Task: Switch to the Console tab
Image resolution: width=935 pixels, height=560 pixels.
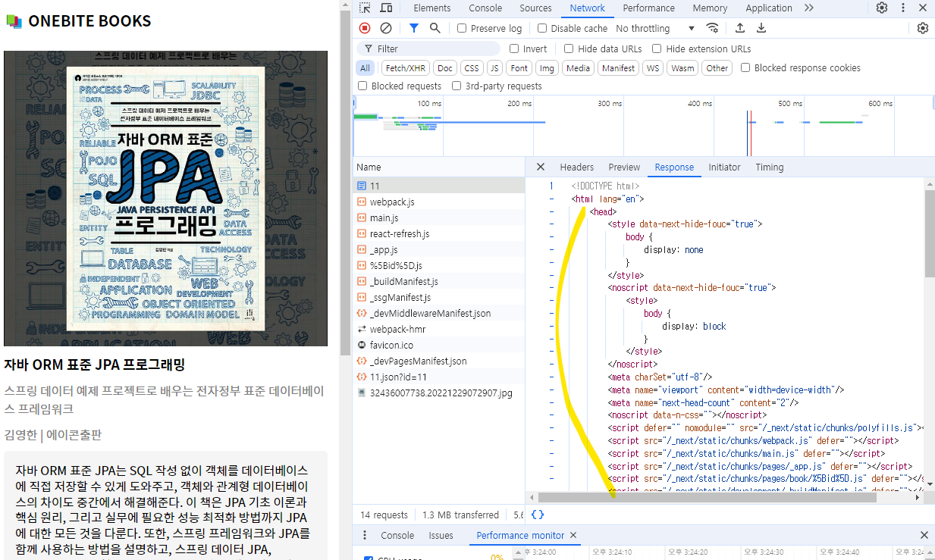Action: 485,8
